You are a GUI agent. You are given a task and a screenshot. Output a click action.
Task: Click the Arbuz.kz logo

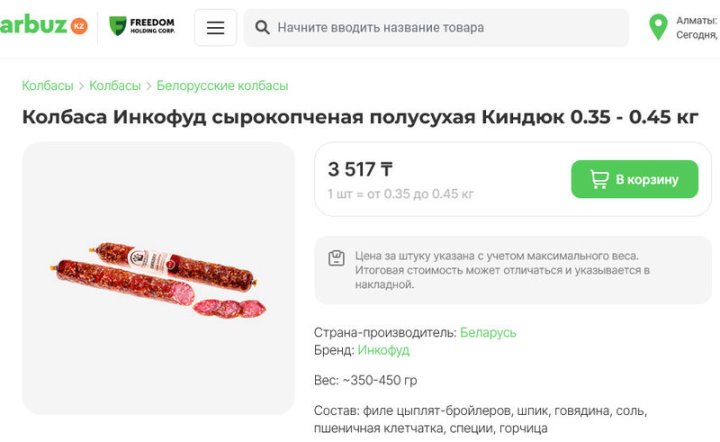coord(42,26)
